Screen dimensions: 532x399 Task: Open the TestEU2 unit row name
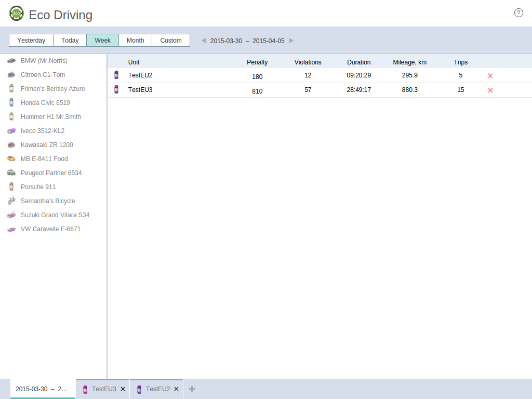point(140,75)
